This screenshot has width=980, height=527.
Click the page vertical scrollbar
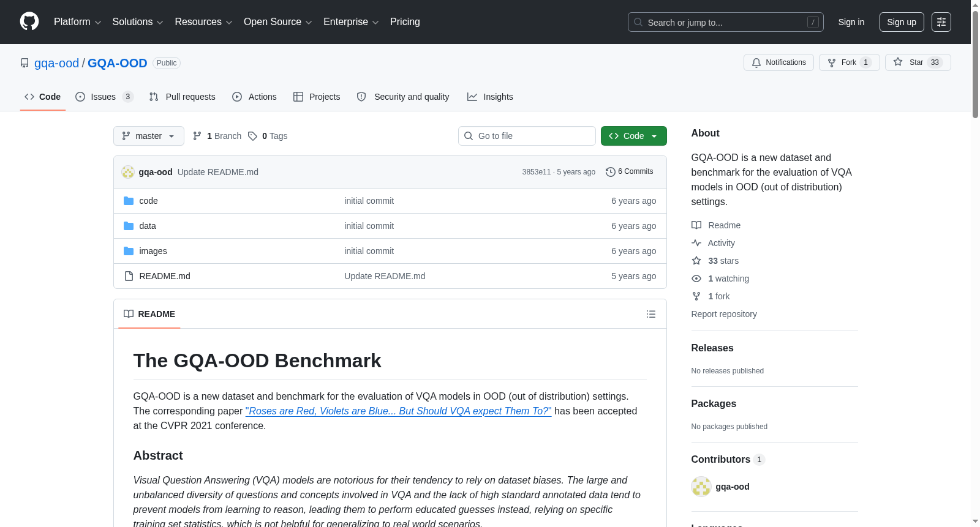[975, 61]
